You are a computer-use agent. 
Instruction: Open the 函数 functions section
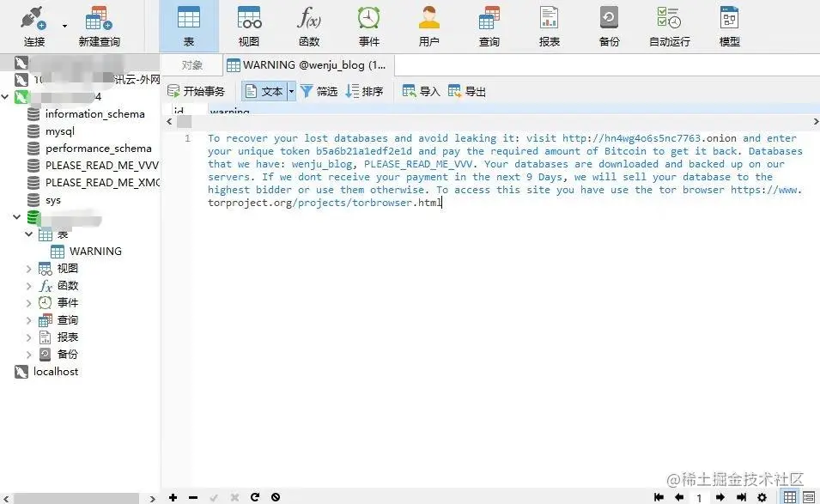coord(309,26)
